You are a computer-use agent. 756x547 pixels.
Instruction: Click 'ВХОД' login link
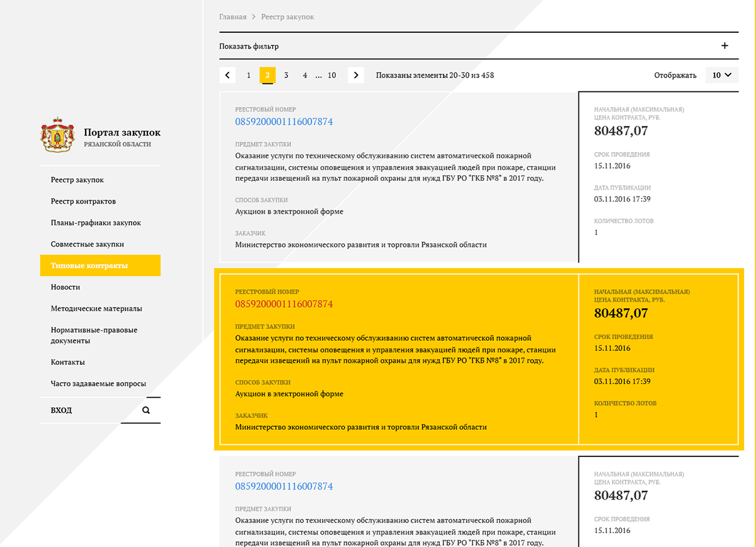(62, 410)
